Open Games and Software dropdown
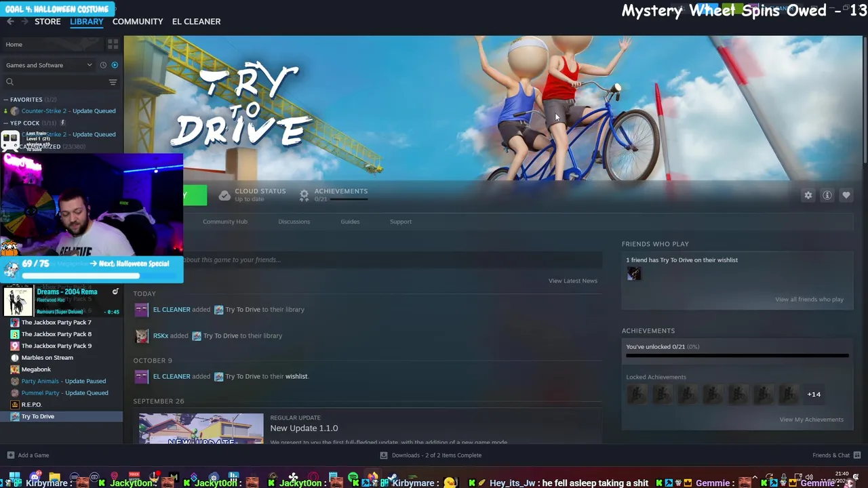 coord(49,65)
